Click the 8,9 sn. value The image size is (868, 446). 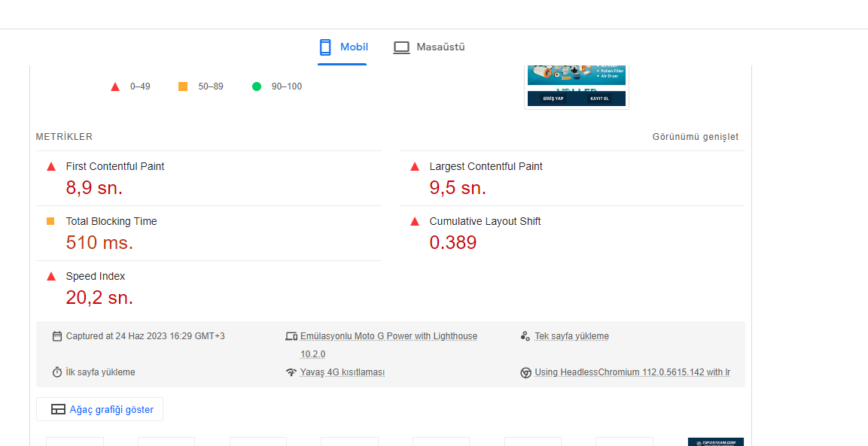(94, 187)
